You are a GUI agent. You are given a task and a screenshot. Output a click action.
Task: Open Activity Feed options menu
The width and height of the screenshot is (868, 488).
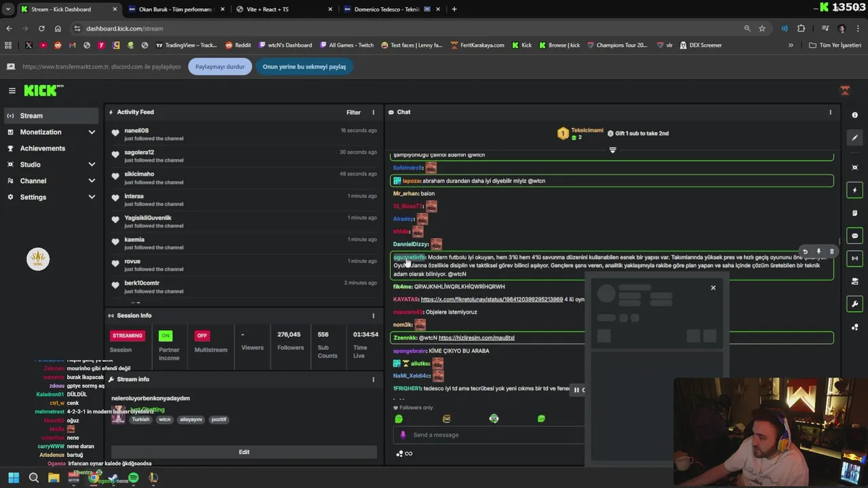point(373,113)
